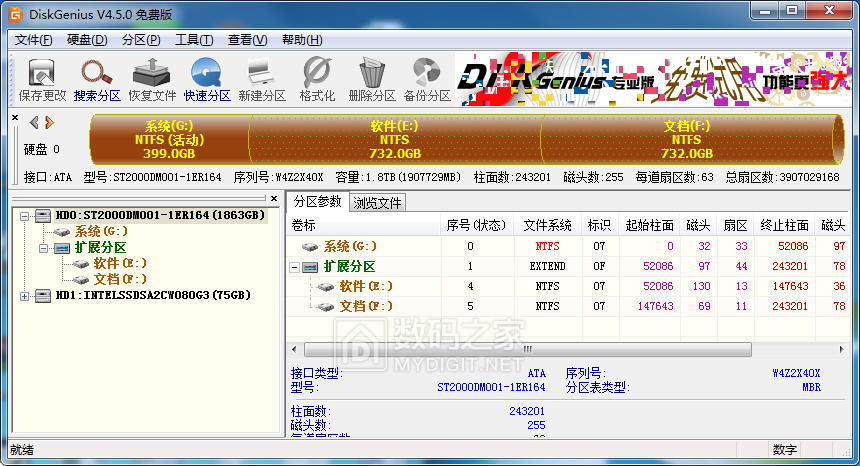
Task: Go to previous disk with left arrow
Action: coord(34,122)
